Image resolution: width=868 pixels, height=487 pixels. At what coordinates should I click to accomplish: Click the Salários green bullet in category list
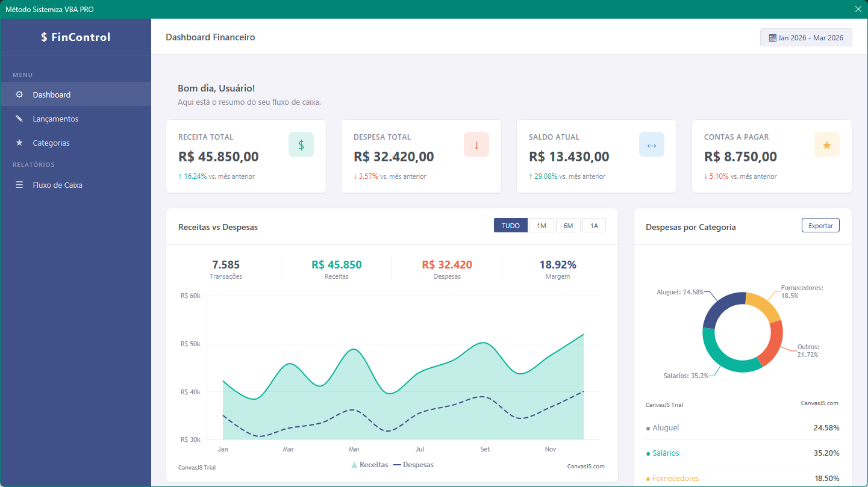click(x=648, y=454)
